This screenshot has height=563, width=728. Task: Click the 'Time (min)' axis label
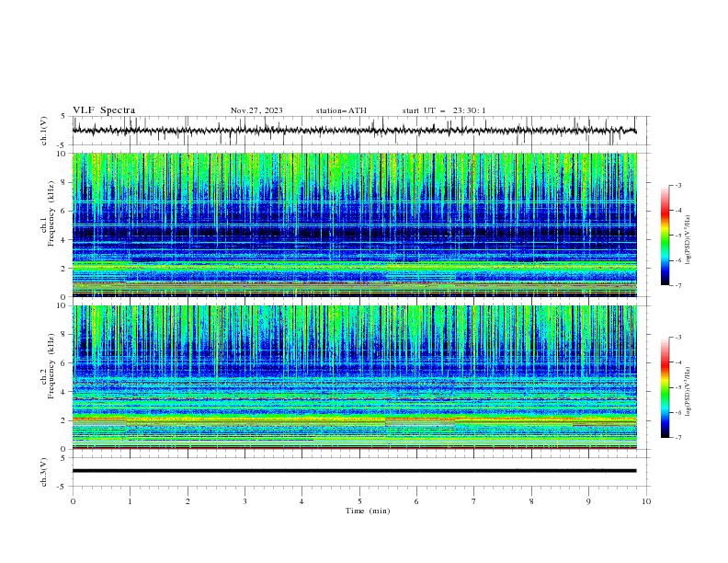tap(368, 511)
